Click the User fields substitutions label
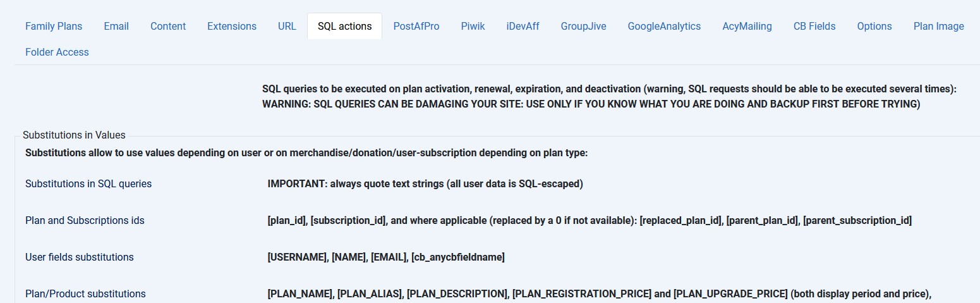 point(80,257)
